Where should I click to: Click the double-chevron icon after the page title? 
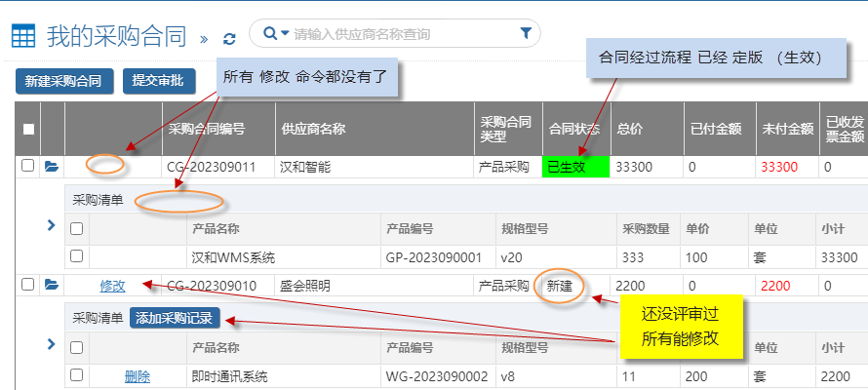tap(204, 38)
